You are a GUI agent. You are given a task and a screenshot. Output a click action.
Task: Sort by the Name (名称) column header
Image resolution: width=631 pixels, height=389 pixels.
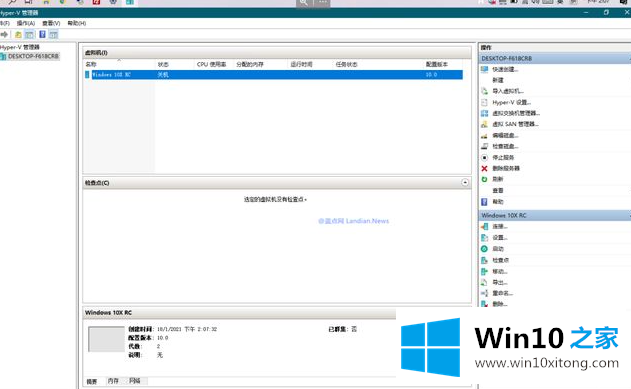tap(91, 64)
